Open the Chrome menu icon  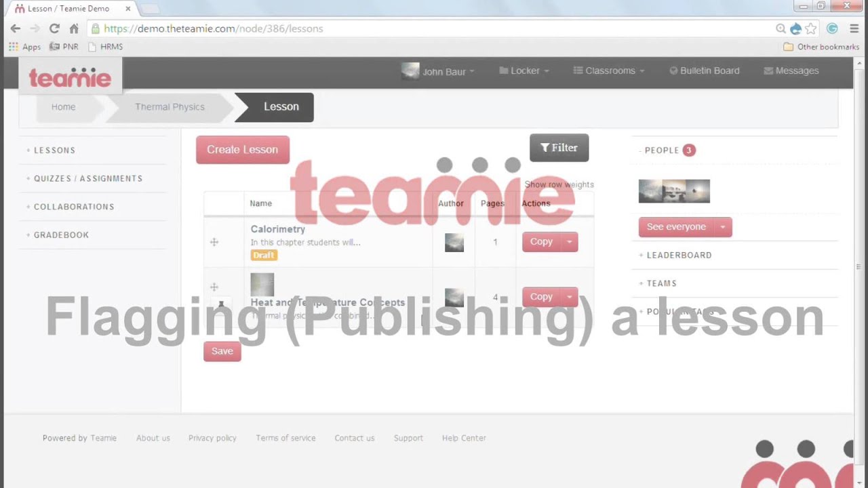[854, 28]
